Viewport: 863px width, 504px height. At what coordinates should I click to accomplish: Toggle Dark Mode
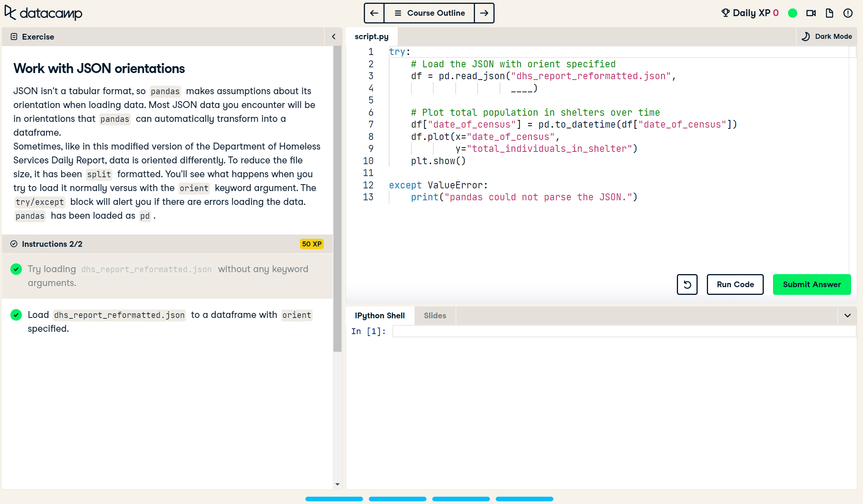[x=826, y=37]
